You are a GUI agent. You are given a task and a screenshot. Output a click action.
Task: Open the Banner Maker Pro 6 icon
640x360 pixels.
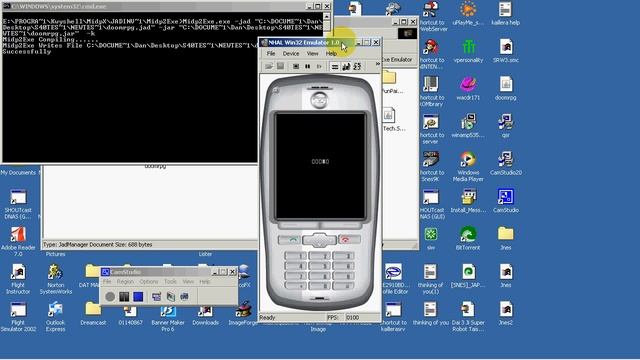point(168,317)
